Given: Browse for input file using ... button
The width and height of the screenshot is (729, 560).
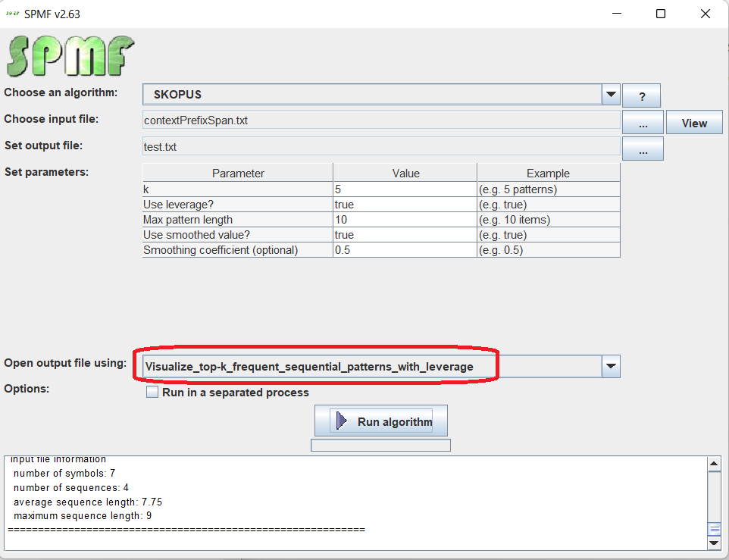Looking at the screenshot, I should click(643, 123).
